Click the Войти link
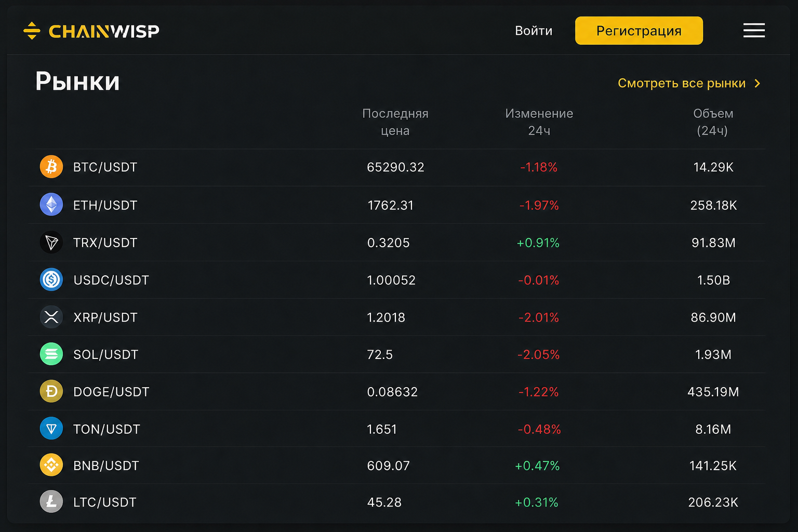Screen dimensions: 798x532 pyautogui.click(x=534, y=31)
